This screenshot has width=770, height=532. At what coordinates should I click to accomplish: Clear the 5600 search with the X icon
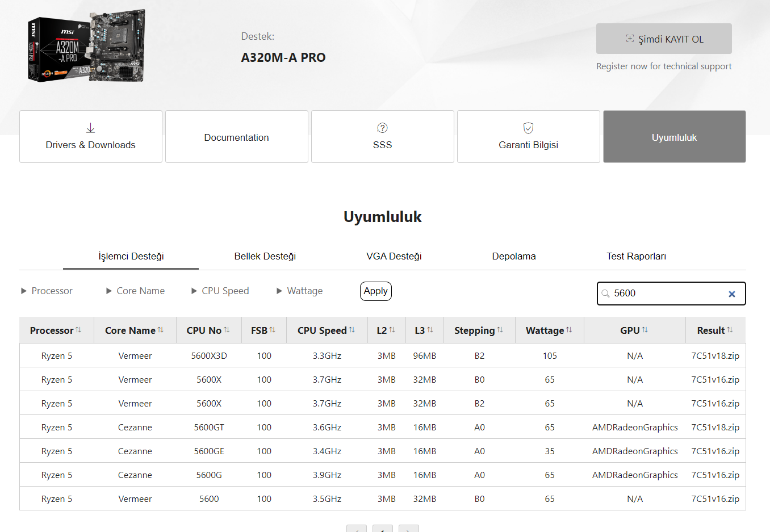pyautogui.click(x=732, y=294)
